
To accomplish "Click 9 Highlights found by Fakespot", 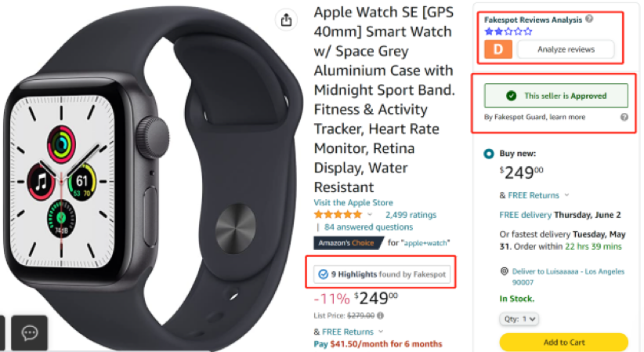I will coord(382,274).
